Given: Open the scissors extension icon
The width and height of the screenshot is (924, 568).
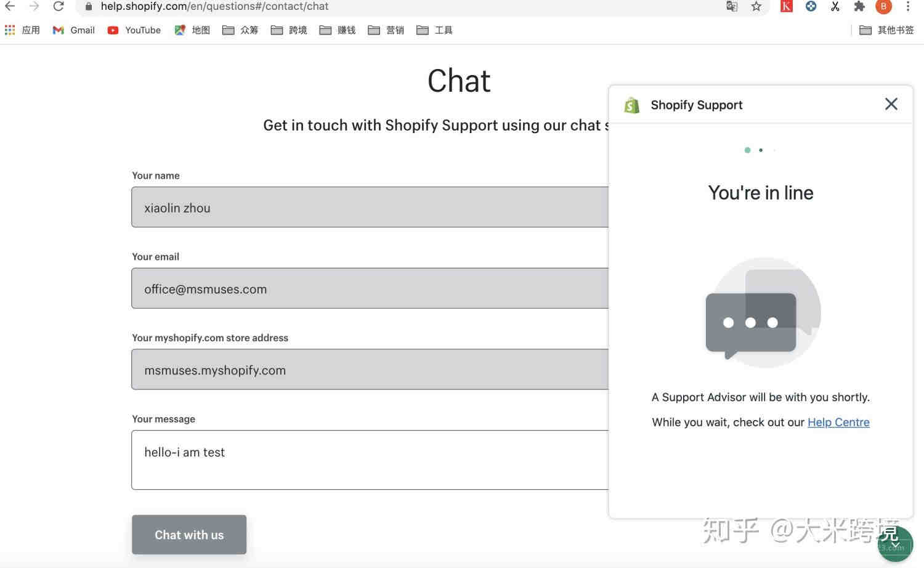Looking at the screenshot, I should coord(835,6).
